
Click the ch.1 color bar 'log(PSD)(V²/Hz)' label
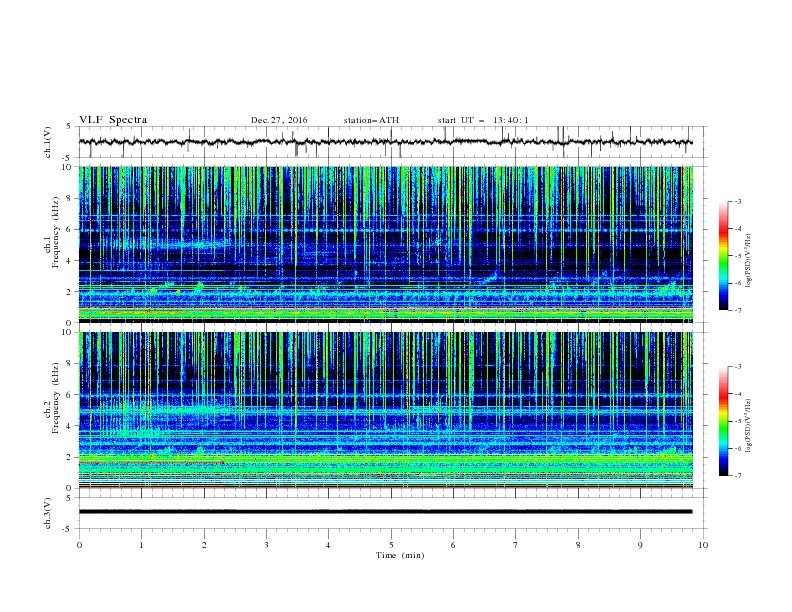749,261
